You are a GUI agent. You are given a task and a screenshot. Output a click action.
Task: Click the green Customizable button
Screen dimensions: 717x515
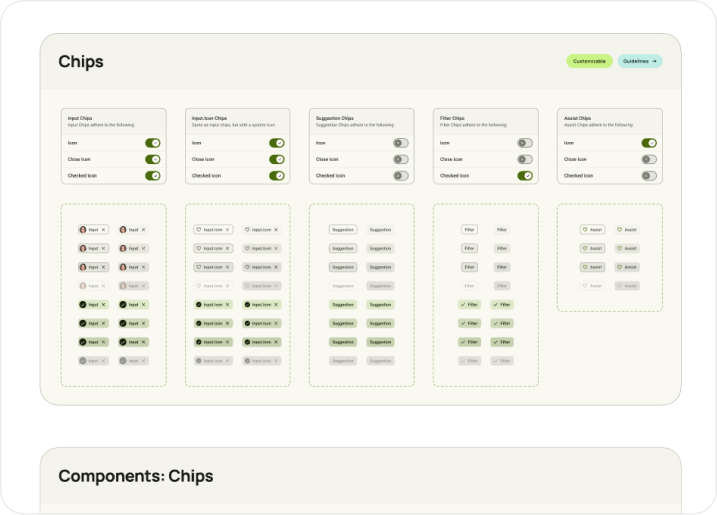(x=589, y=61)
